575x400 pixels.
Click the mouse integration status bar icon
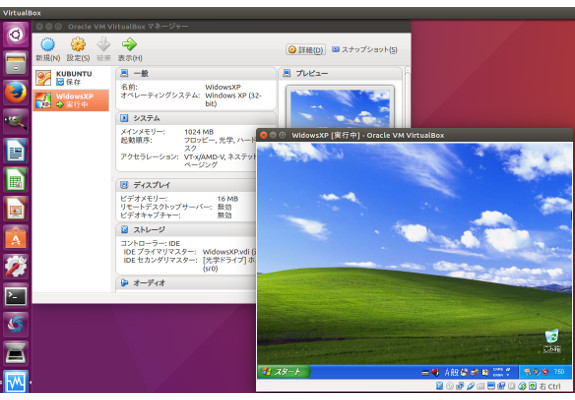[522, 386]
